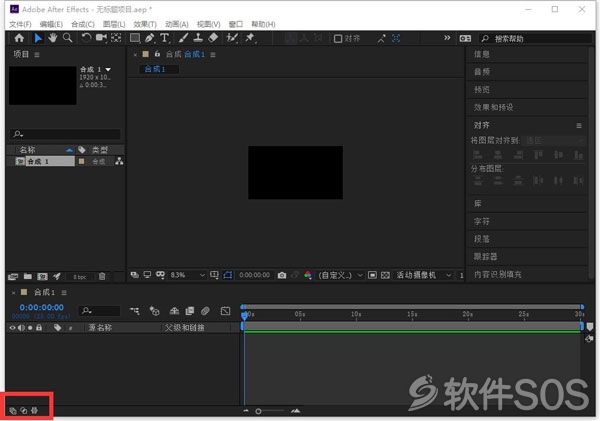This screenshot has width=600, height=421.
Task: Open the 8.3% magnification dropdown
Action: pyautogui.click(x=187, y=275)
